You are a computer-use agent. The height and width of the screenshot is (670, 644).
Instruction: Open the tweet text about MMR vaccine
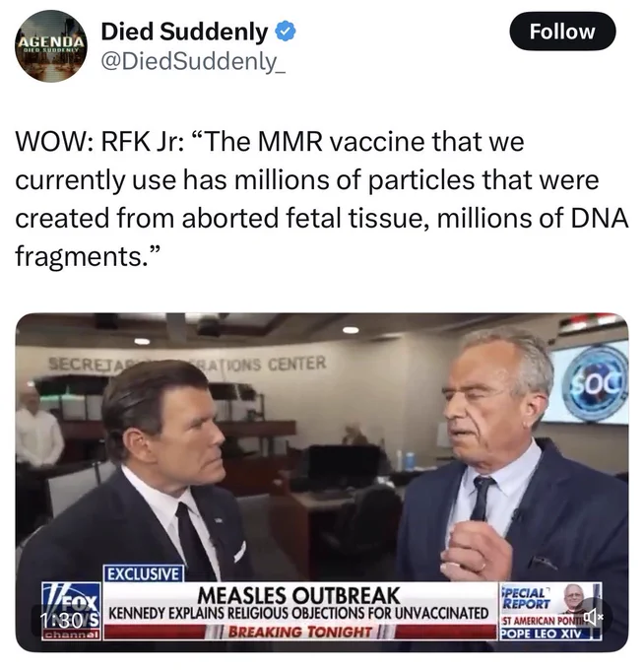coord(322,198)
